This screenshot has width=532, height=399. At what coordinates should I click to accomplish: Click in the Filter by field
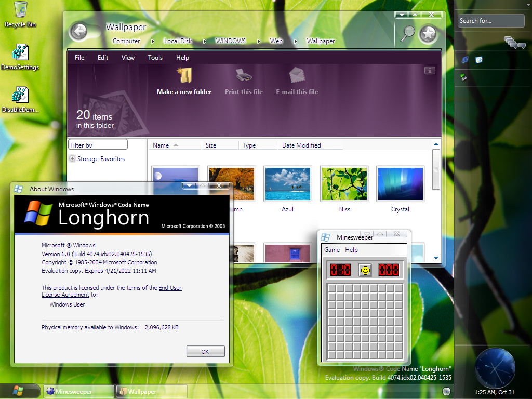(x=98, y=145)
